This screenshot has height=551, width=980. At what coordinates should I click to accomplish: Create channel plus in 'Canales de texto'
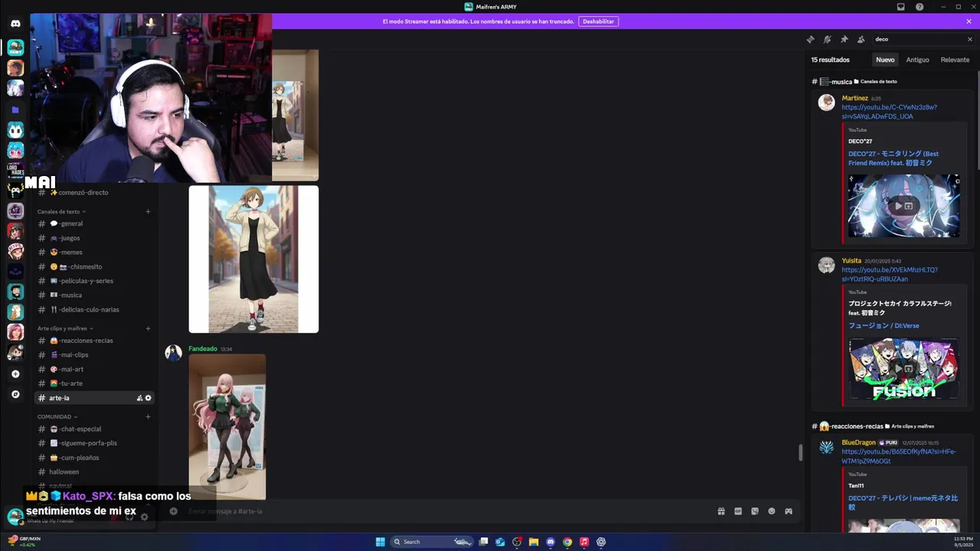coord(148,211)
